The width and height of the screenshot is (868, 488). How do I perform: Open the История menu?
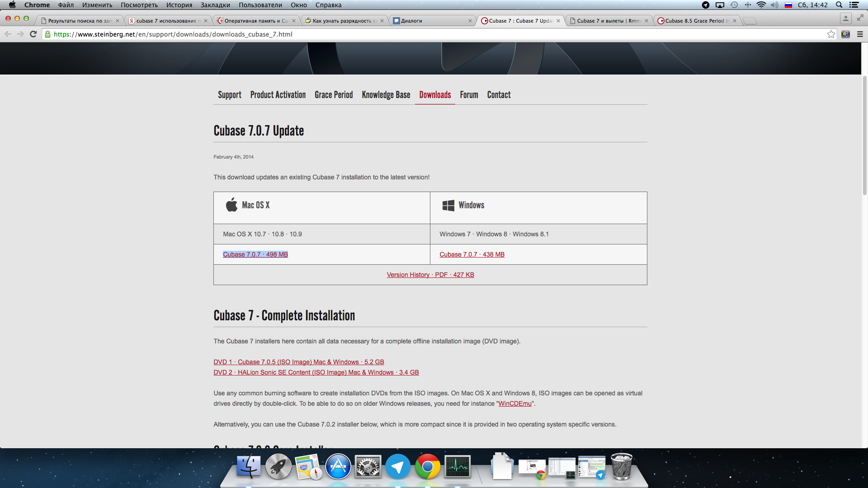point(179,5)
